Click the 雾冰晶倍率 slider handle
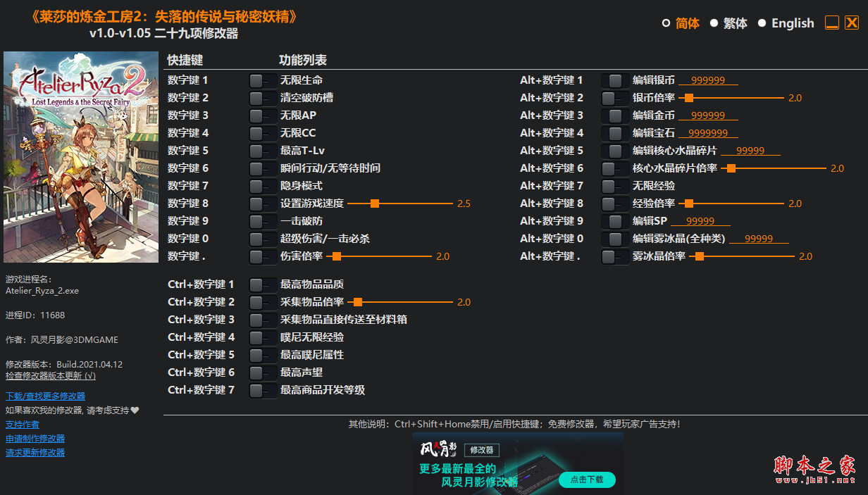This screenshot has width=868, height=495. tap(700, 256)
